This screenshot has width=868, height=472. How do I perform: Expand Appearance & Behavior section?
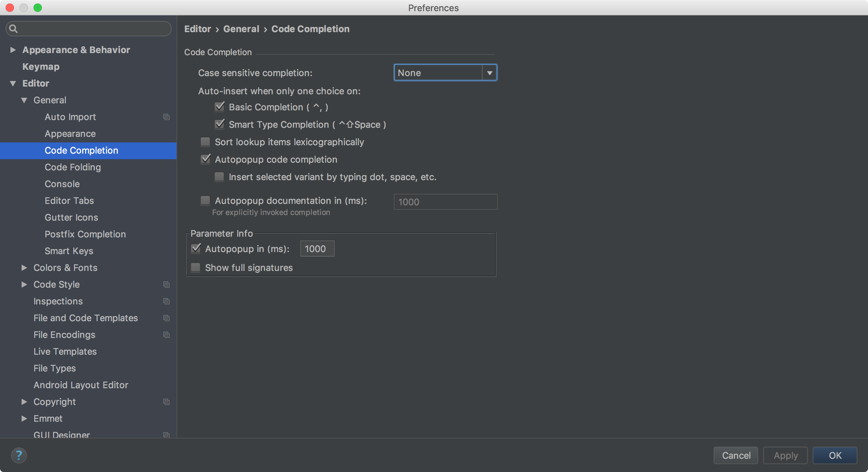point(13,50)
